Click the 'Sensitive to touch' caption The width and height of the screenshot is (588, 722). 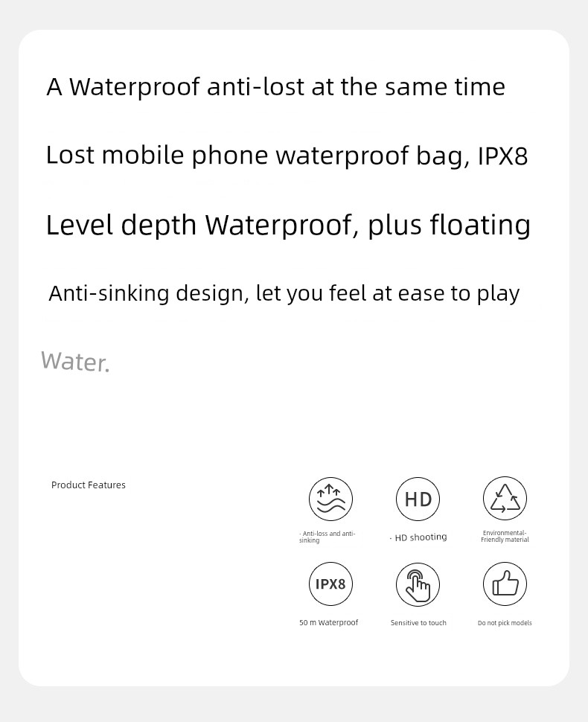[x=418, y=623]
